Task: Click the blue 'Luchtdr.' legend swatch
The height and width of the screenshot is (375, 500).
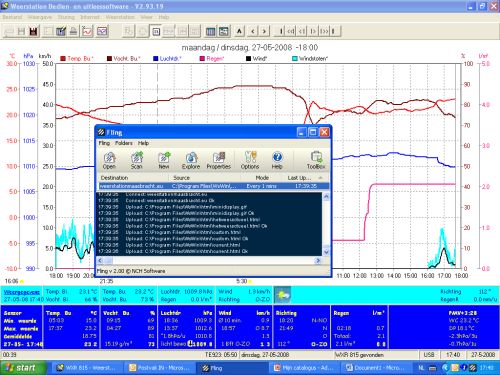Action: 155,59
